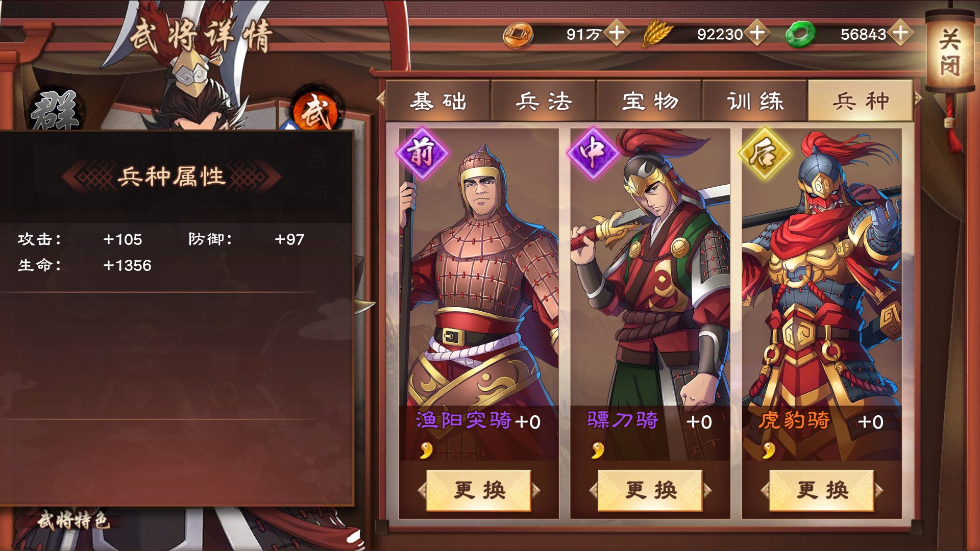Select the purple 前 front-row badge
Screen dimensions: 980x551
pyautogui.click(x=422, y=152)
